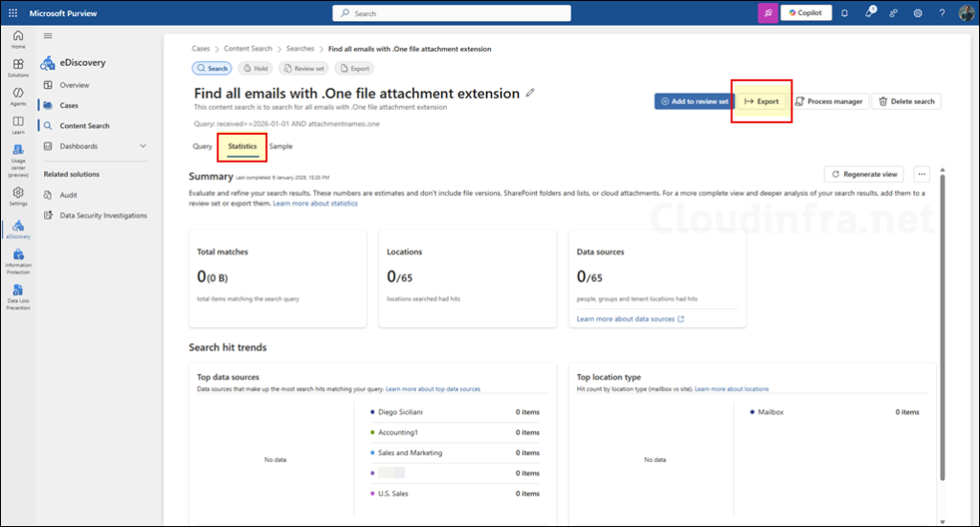
Task: Open Agents in left rail
Action: (x=18, y=97)
